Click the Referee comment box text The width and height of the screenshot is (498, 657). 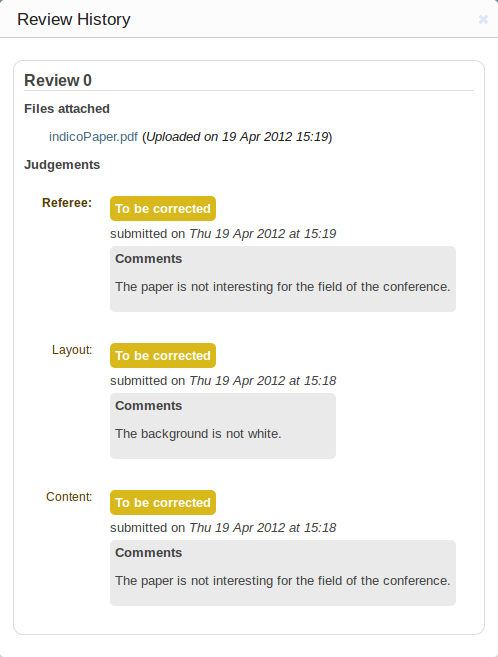283,287
